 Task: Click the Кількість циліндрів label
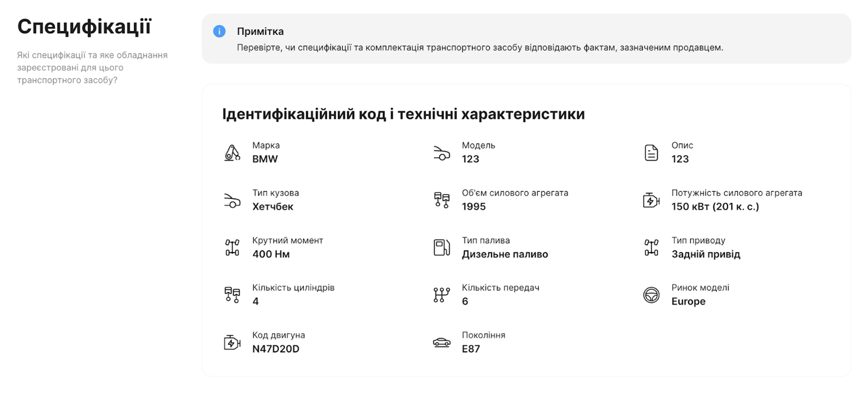point(293,287)
